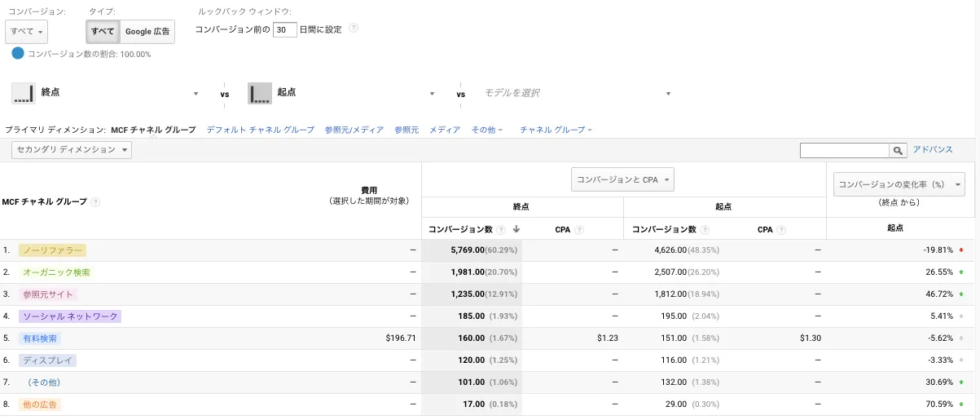Switch to デフォルト チャネル グループ dimension
This screenshot has height=420, width=980.
click(260, 130)
